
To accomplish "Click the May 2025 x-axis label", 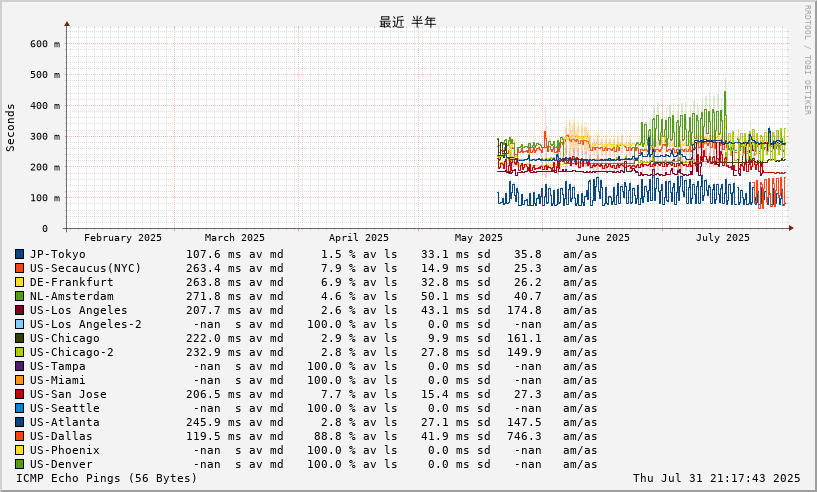I will [x=478, y=238].
